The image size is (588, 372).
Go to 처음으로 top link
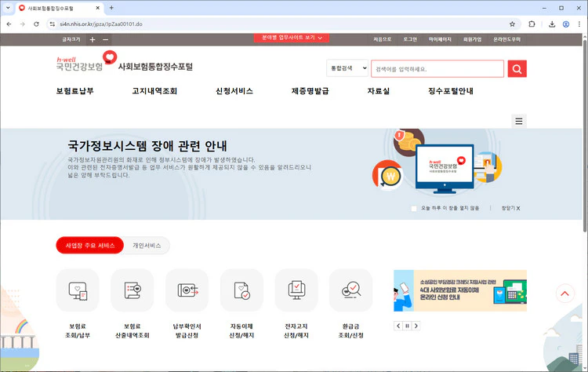click(382, 39)
